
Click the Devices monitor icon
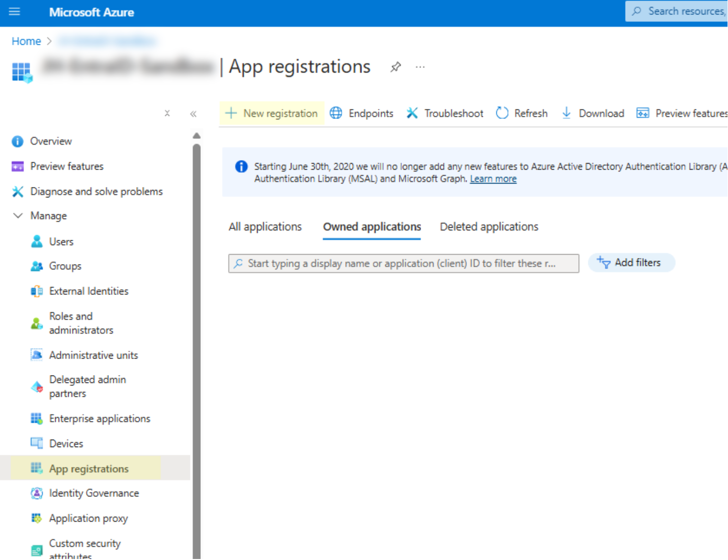pos(37,443)
